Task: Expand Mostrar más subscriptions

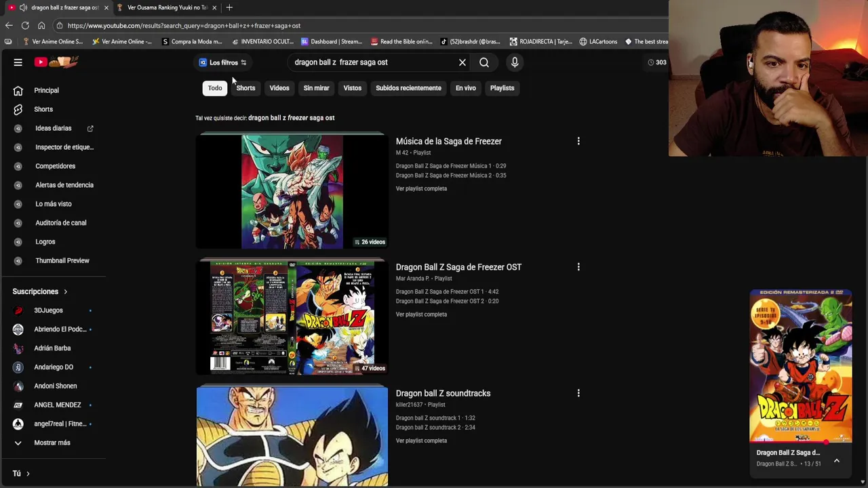Action: [x=53, y=443]
